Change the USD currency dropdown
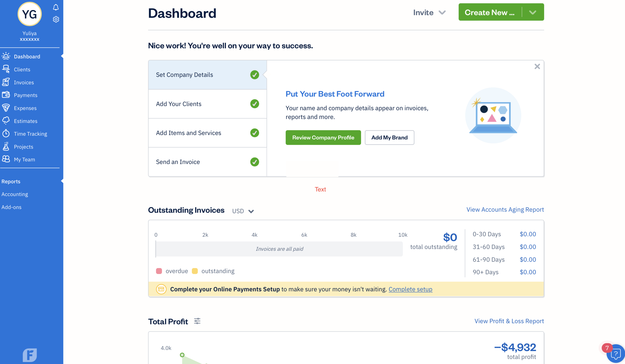625x364 pixels. click(x=243, y=211)
